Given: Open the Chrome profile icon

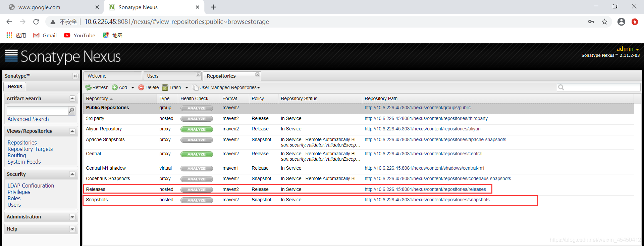Looking at the screenshot, I should [x=621, y=22].
